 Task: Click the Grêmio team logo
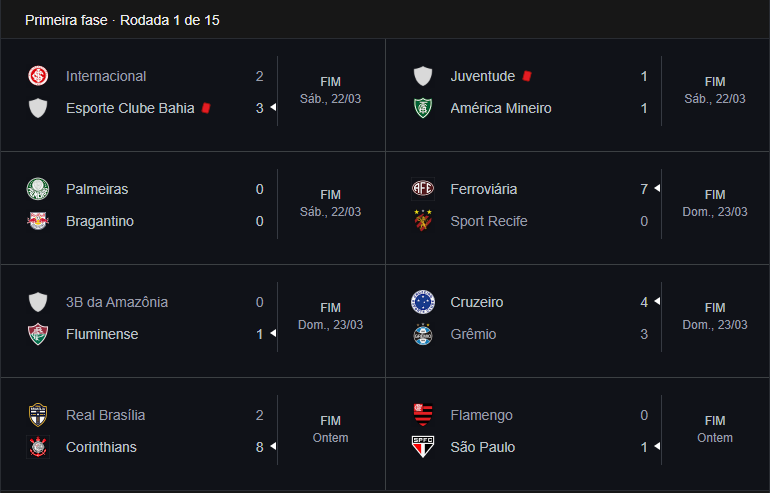(423, 334)
